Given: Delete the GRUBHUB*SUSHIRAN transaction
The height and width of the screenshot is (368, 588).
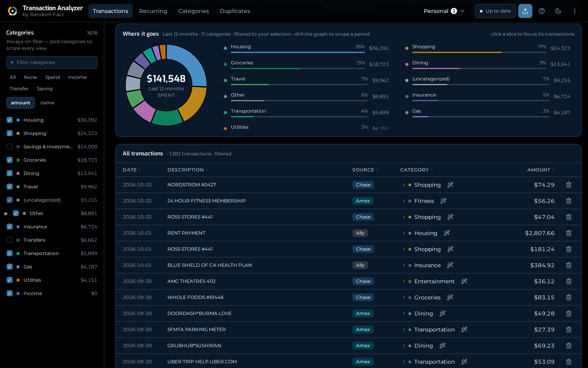Looking at the screenshot, I should point(569,345).
